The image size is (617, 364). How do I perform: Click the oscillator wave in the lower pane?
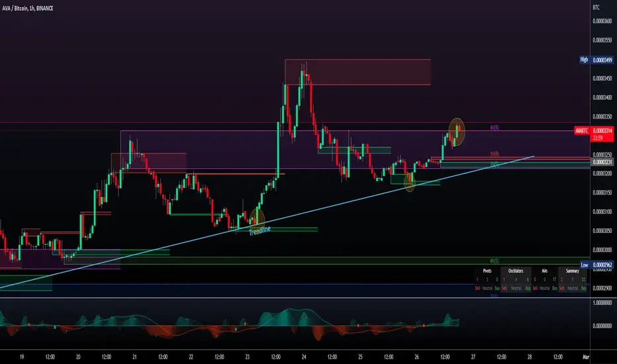coord(230,324)
